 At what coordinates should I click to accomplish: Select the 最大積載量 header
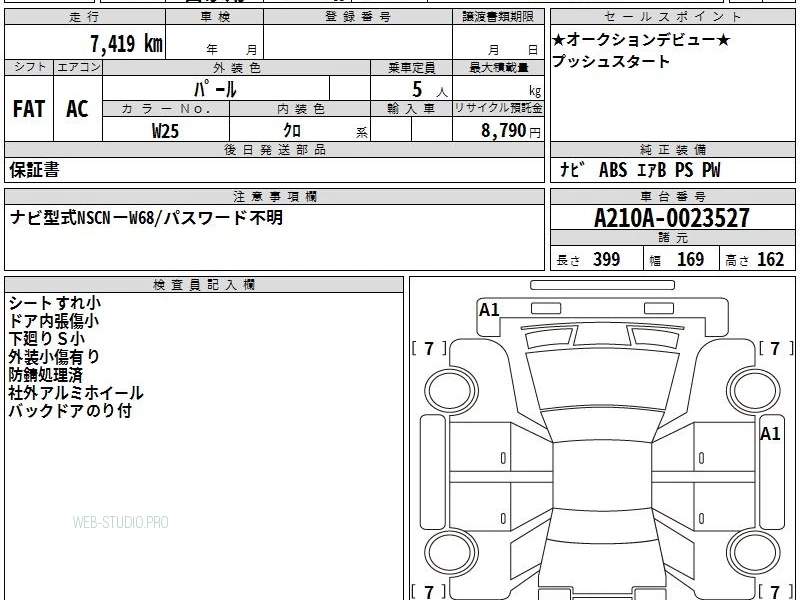point(498,67)
